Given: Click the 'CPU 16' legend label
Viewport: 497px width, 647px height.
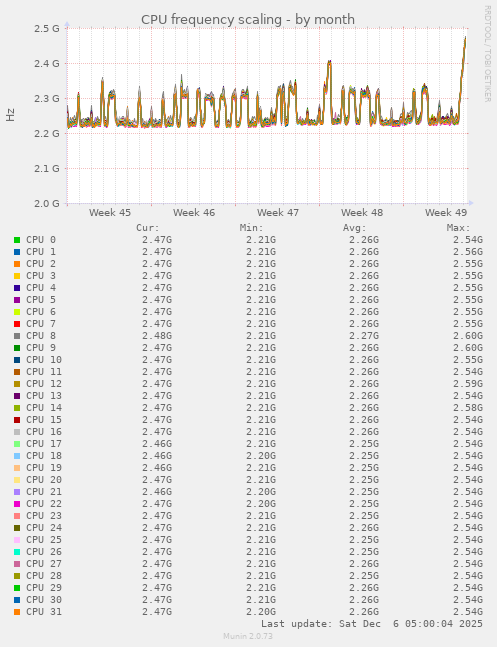Looking at the screenshot, I should pos(44,432).
